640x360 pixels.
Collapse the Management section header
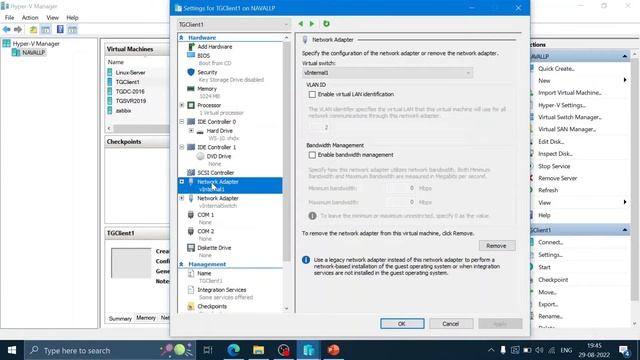[181, 264]
